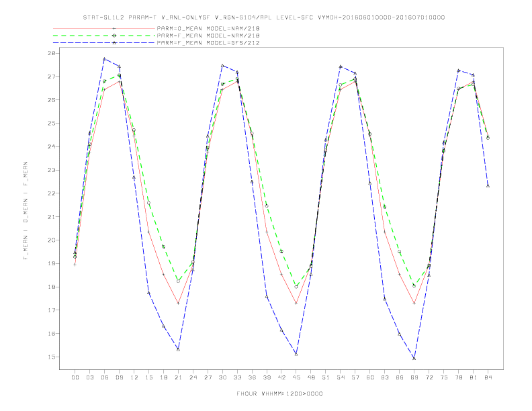Click x-axis tick label 54

click(x=341, y=377)
